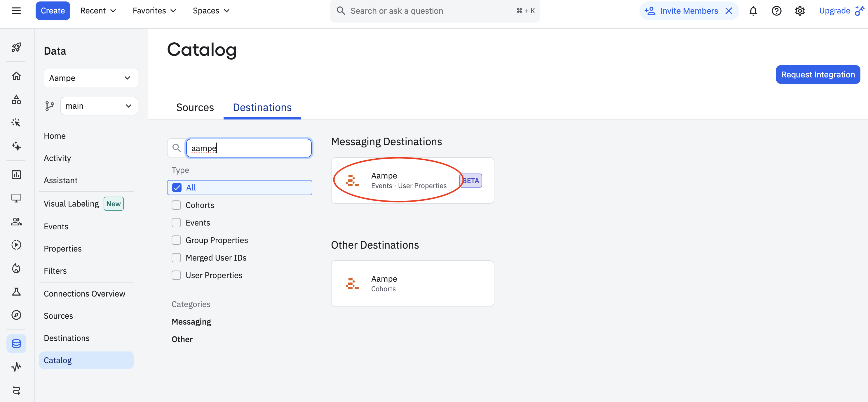
Task: Select the users audiences icon in sidebar
Action: (x=16, y=221)
